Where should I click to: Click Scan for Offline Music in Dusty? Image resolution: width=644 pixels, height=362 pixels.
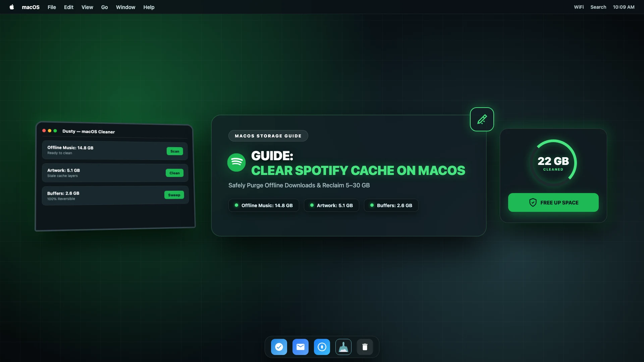175,151
